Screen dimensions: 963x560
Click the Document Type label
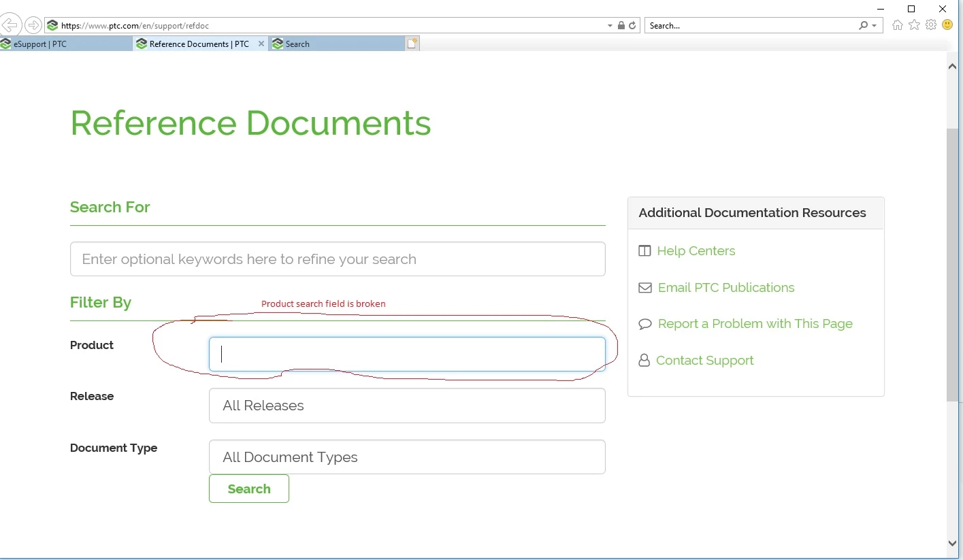tap(114, 448)
